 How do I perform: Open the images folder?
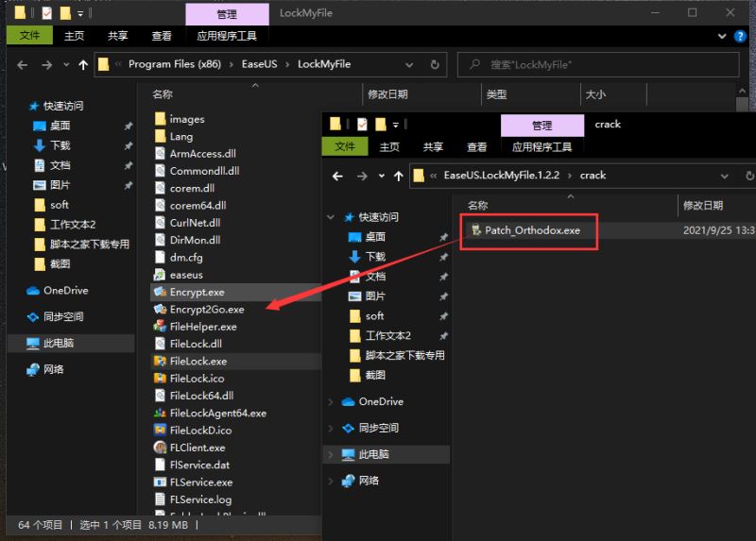[187, 119]
